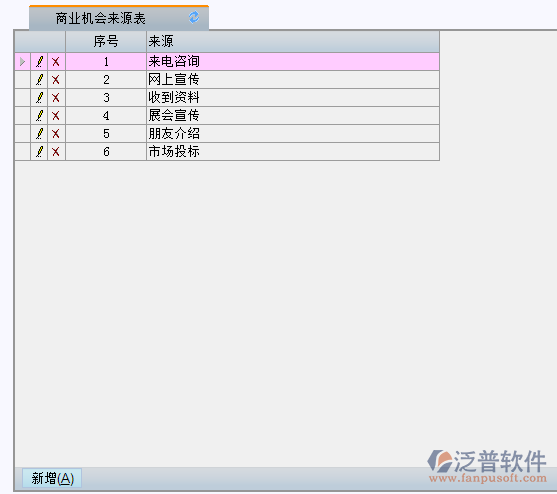The image size is (557, 494).
Task: Delete the 来电咨询 row with red X
Action: click(56, 62)
